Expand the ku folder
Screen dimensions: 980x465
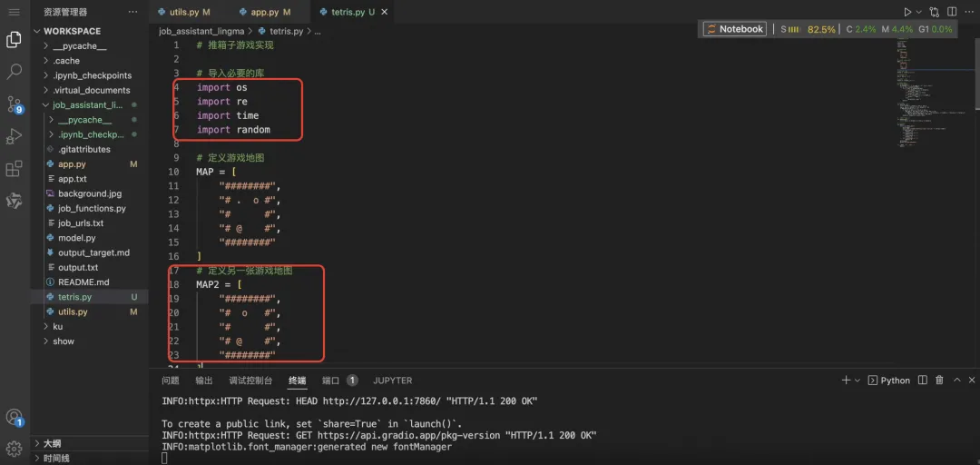[x=89, y=326]
